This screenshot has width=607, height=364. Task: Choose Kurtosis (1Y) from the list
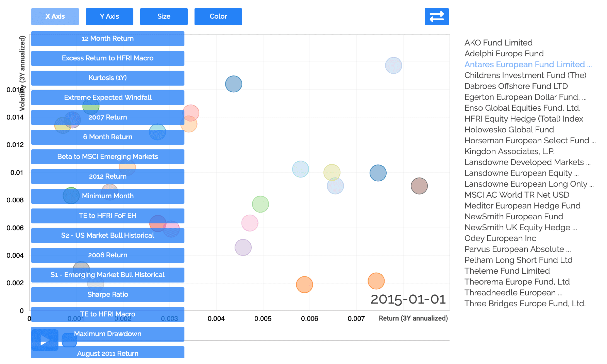(108, 78)
